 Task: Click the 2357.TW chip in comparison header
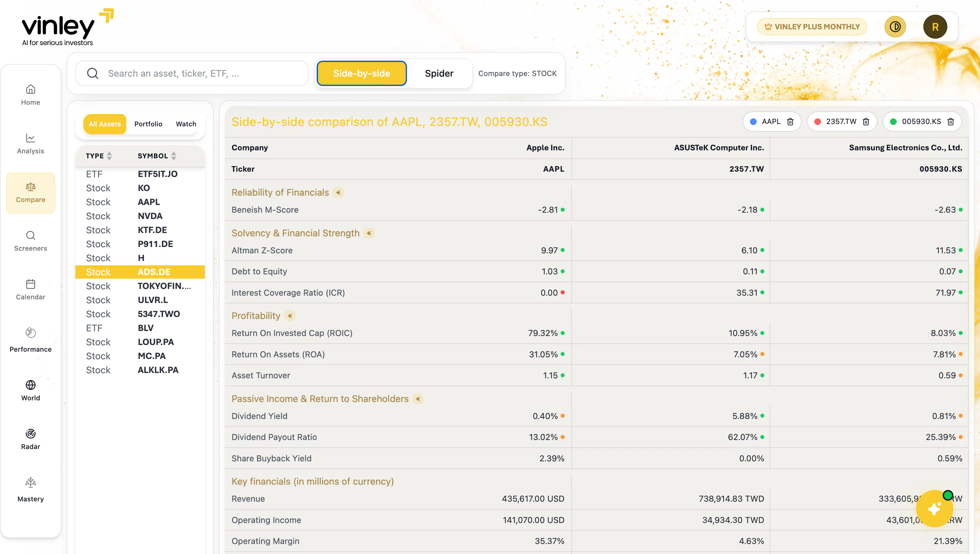[x=842, y=122]
